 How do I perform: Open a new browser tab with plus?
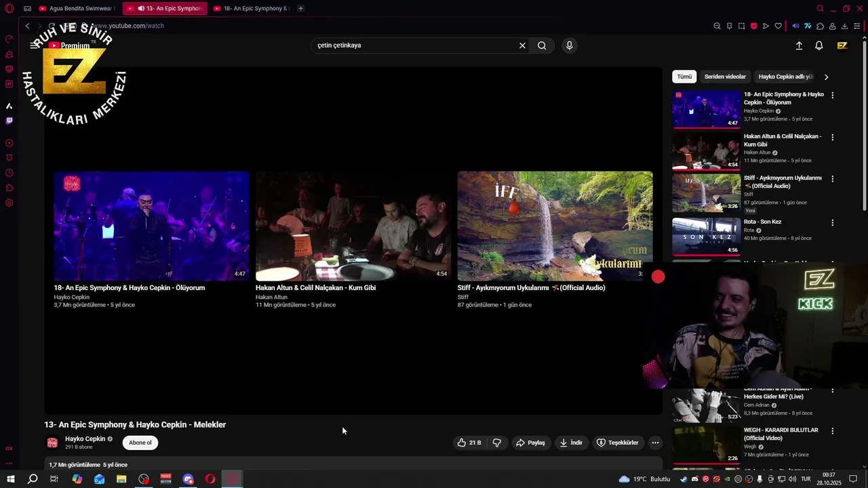(300, 8)
